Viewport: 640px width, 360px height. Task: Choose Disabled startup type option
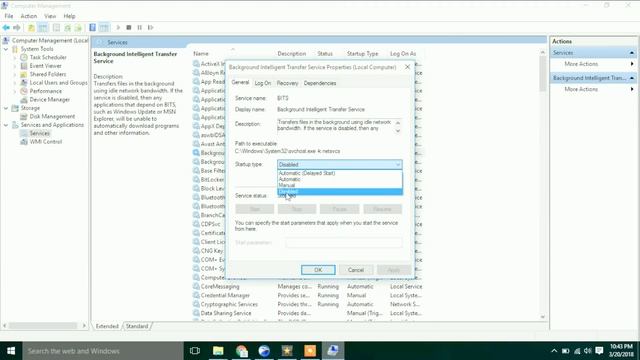point(340,191)
